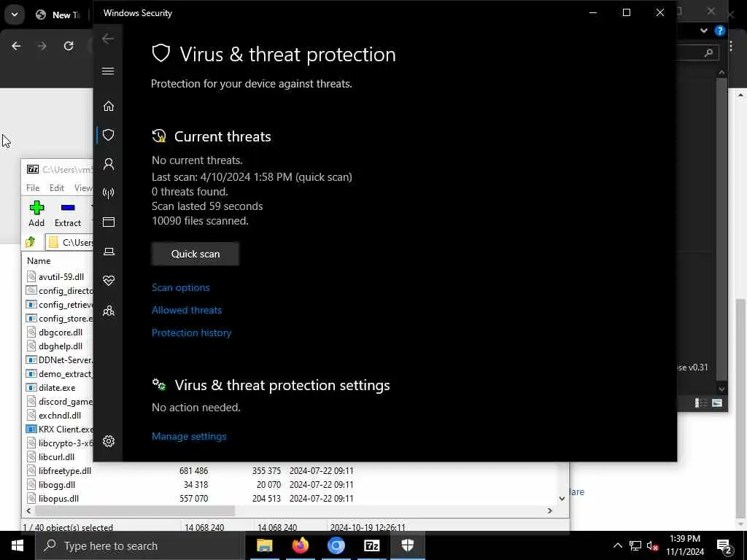Click help question mark in background window

click(x=720, y=31)
